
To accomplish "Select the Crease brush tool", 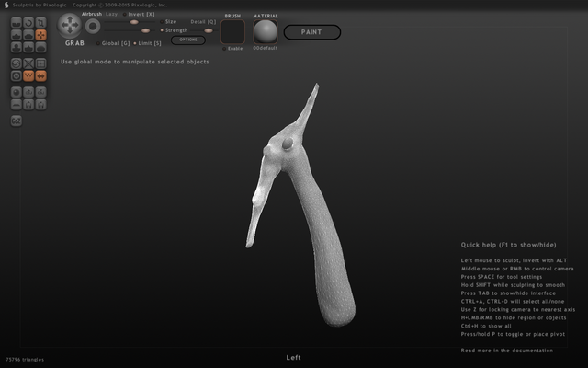I will click(x=17, y=23).
